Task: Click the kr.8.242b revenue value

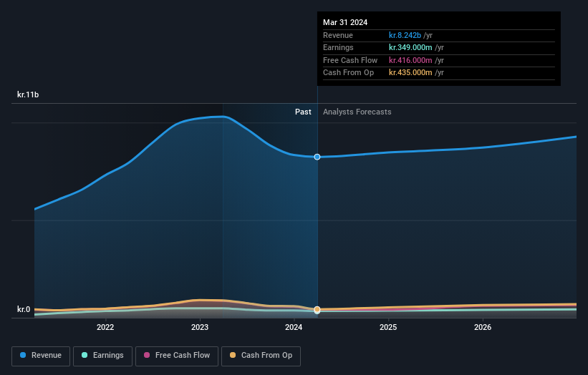Action: pos(405,35)
